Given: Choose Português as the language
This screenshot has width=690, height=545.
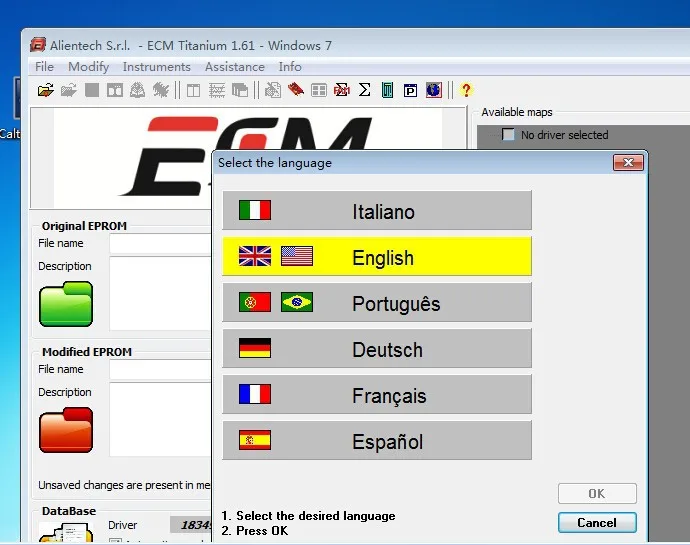Looking at the screenshot, I should click(x=377, y=302).
